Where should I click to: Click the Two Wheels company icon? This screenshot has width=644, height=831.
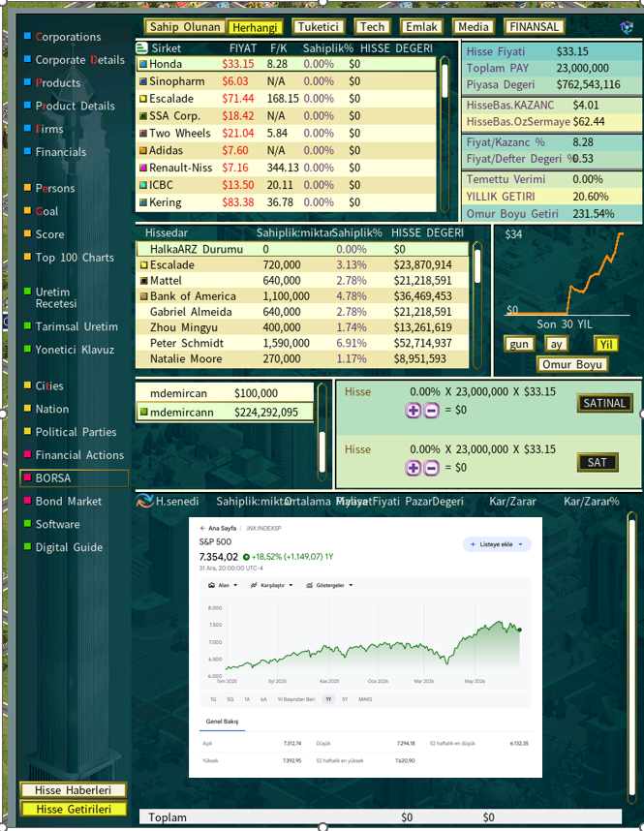point(143,134)
